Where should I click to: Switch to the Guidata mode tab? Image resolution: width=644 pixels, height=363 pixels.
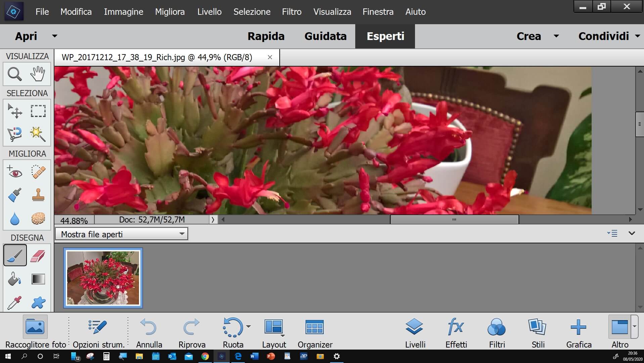(x=325, y=36)
